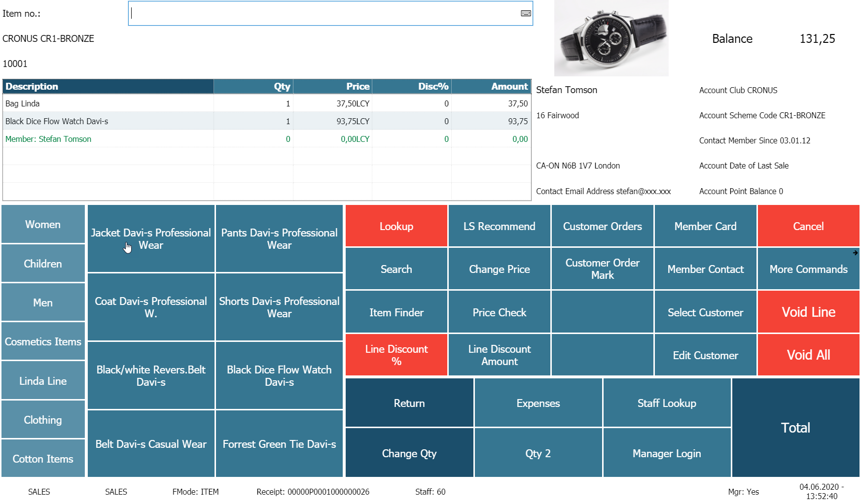
Task: Sort by the Description column header
Action: tap(108, 86)
